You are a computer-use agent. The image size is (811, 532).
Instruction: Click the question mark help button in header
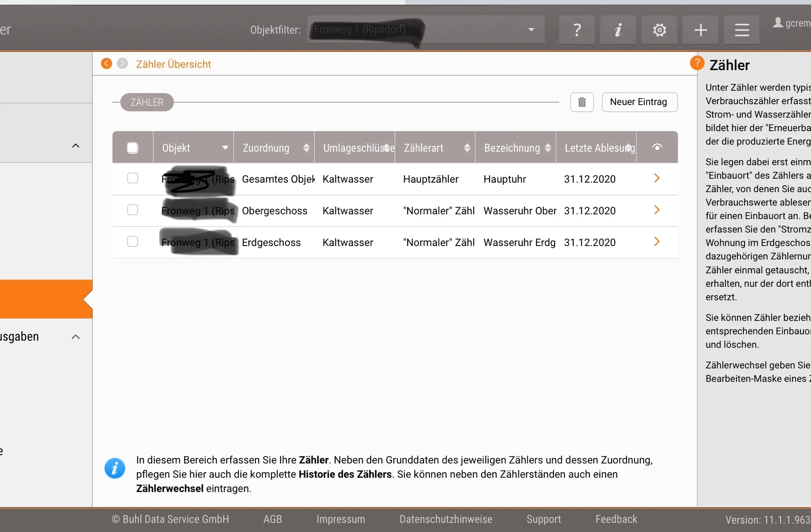(x=576, y=30)
